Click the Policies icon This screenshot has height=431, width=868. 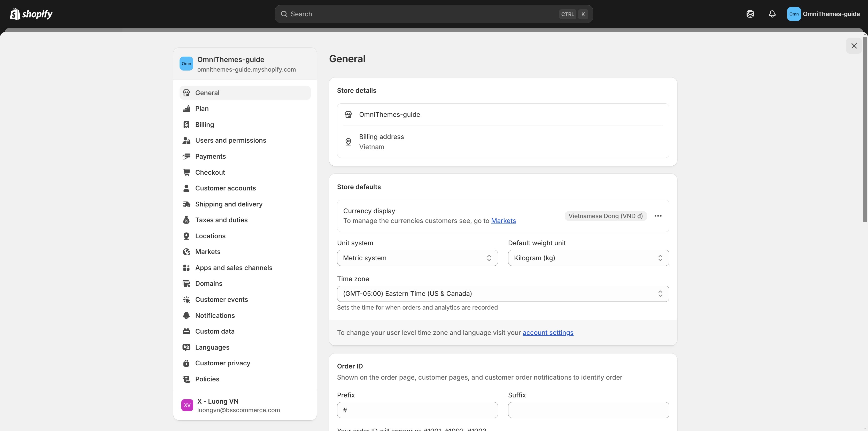coord(186,379)
